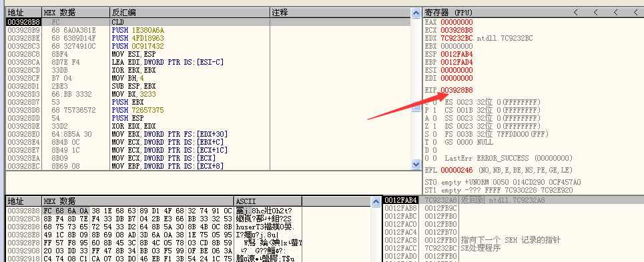Image resolution: width=644 pixels, height=262 pixels.
Task: Click the LastErr ERROR_SUCCESS line
Action: click(x=509, y=158)
